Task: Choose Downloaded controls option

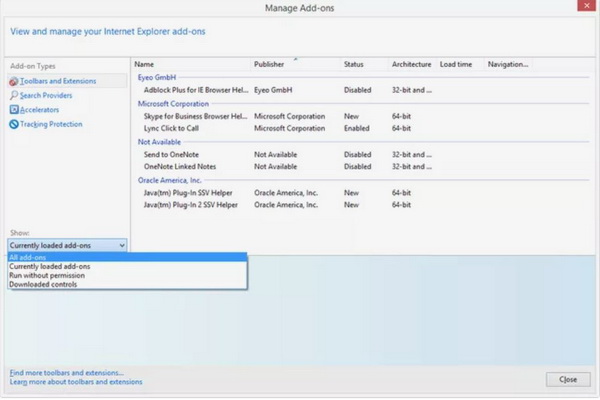Action: pos(127,284)
